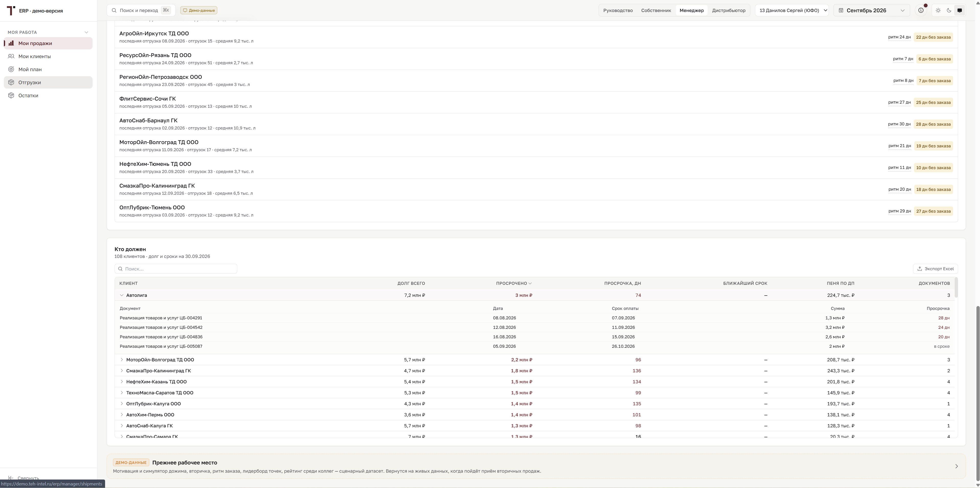Viewport: 980px width, 488px height.
Task: Click the Экспорт Excel button
Action: (x=935, y=269)
